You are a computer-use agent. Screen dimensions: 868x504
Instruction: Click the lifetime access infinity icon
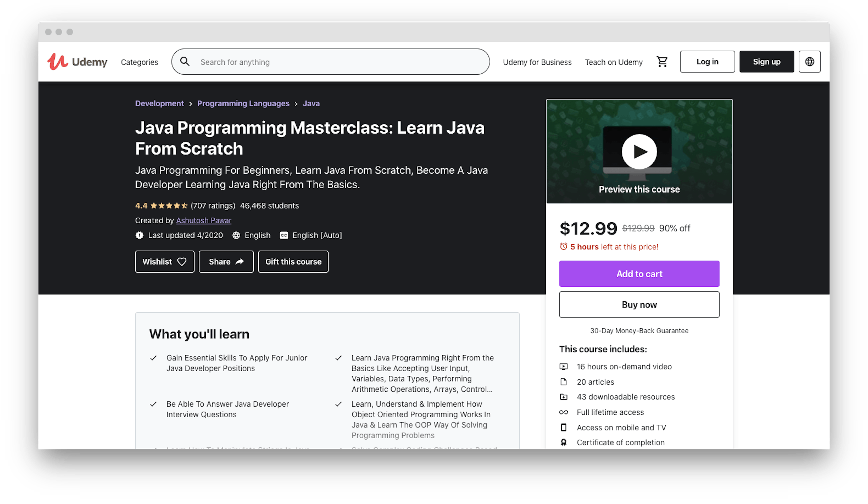pos(563,412)
